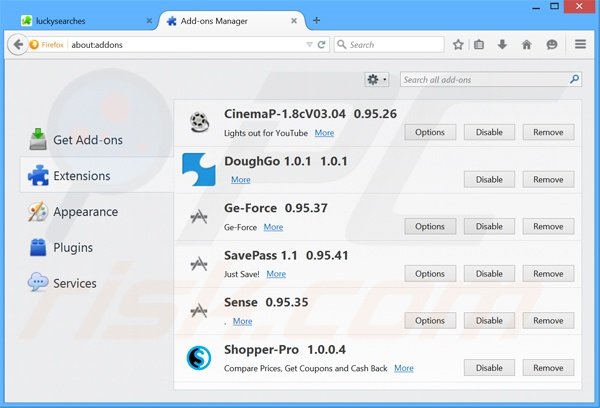Click the Firefox identity icon in address bar
Screen dimensions: 600x408
point(34,45)
